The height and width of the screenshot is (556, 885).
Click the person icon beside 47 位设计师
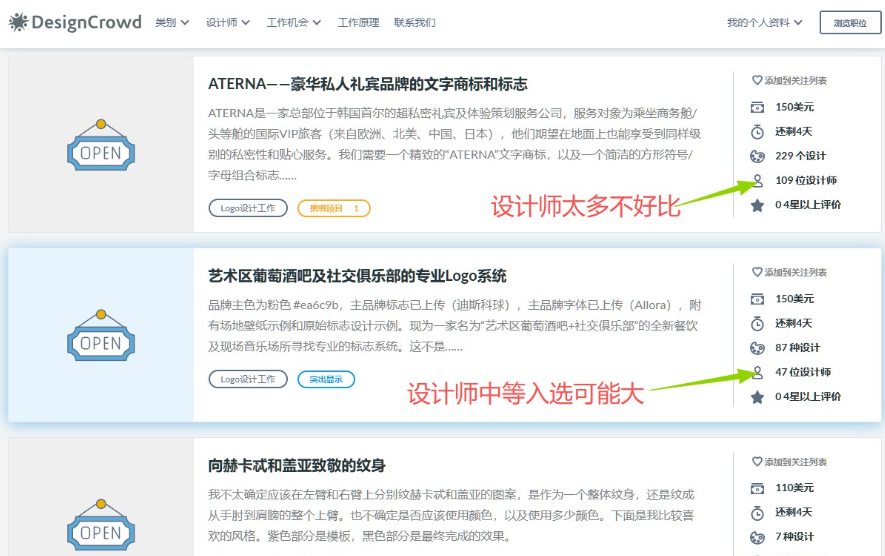[x=757, y=373]
